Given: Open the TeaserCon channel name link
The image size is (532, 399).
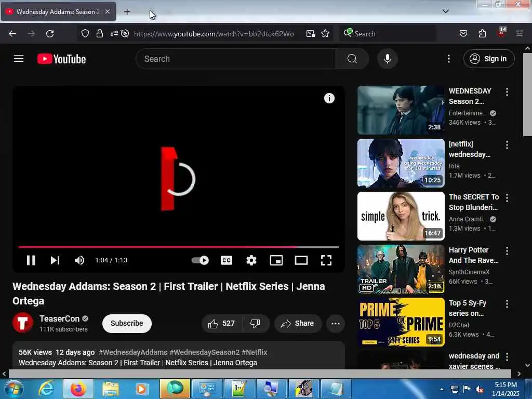Looking at the screenshot, I should point(59,318).
